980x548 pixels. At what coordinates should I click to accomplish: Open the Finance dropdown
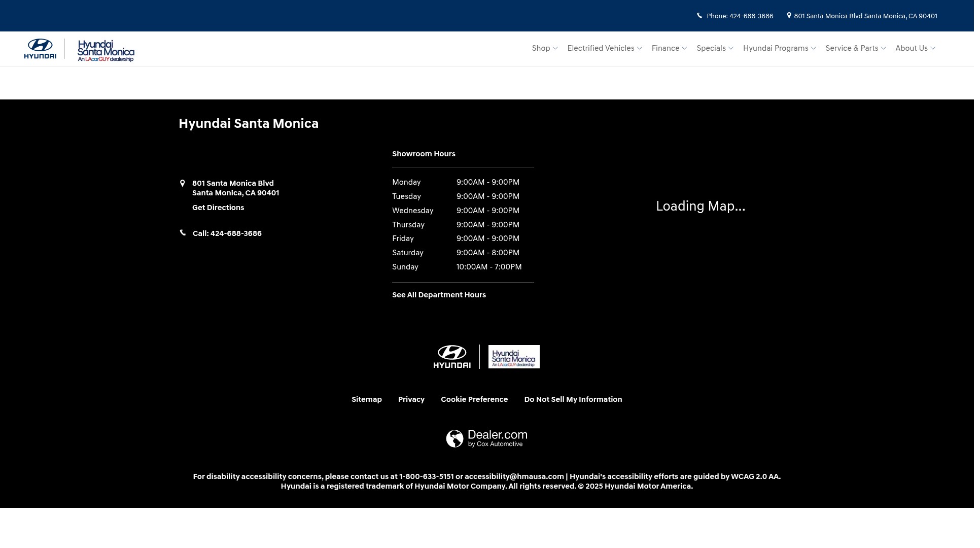coord(670,48)
